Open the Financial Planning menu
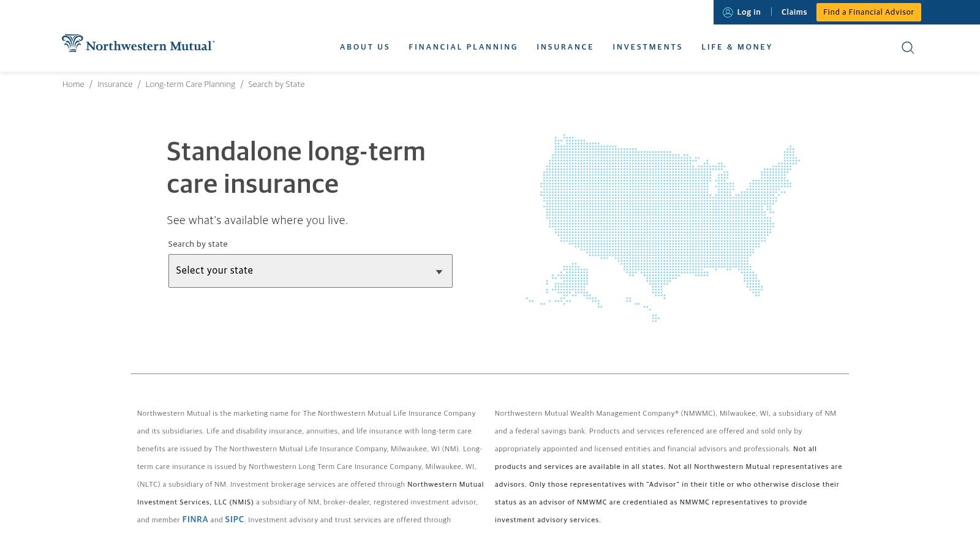 click(463, 47)
